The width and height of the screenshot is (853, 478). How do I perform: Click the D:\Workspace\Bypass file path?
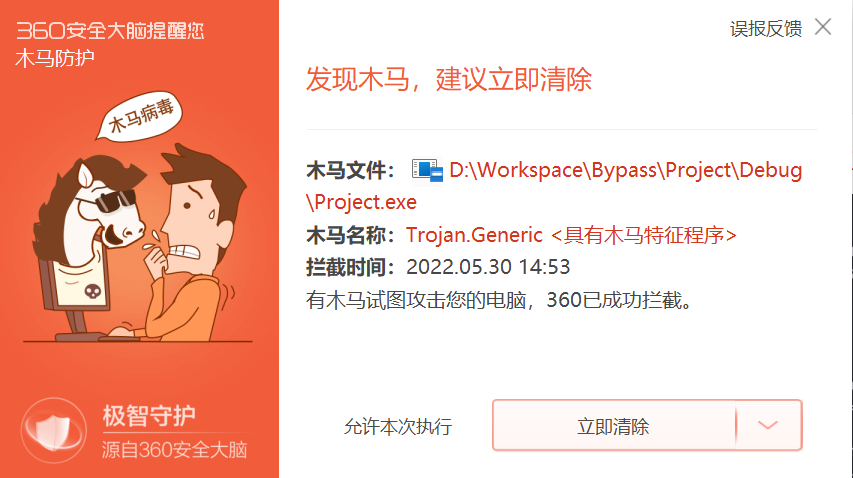555,186
